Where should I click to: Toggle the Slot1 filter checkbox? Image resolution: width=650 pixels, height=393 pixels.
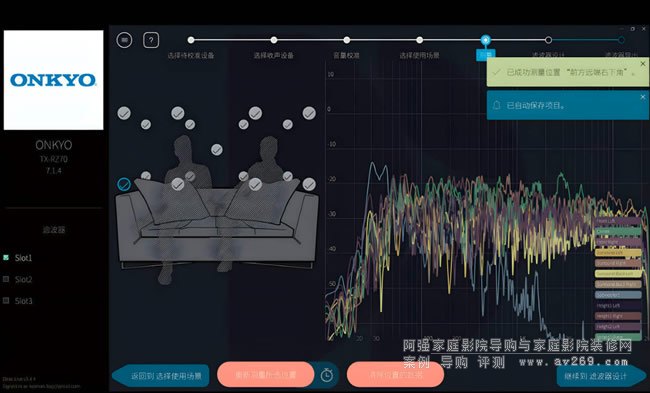pos(6,257)
